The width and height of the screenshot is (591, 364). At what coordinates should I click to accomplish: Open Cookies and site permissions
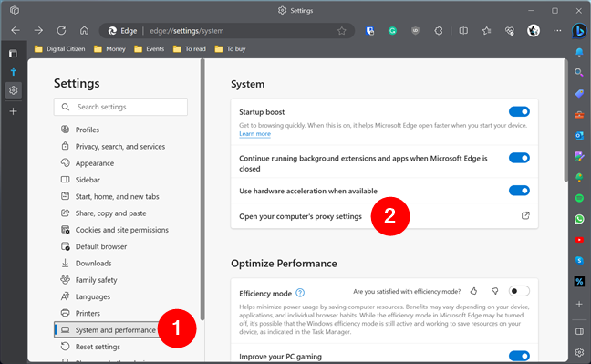click(x=121, y=230)
